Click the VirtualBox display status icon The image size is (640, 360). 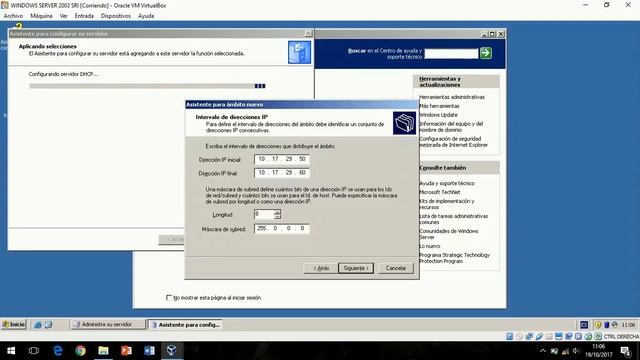[x=559, y=336]
